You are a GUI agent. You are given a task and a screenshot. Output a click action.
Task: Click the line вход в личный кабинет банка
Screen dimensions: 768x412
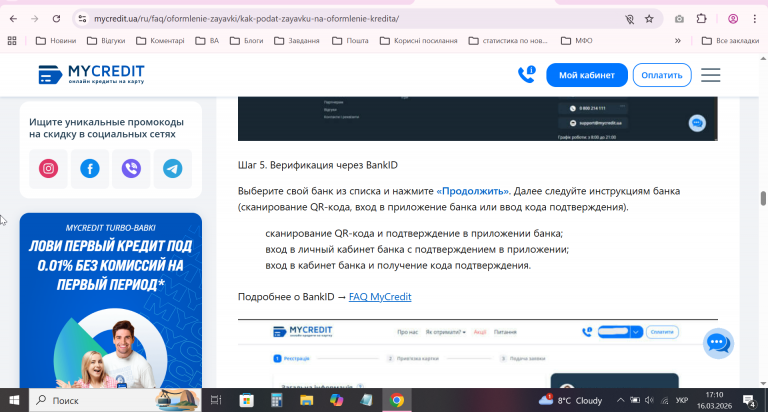[x=417, y=249]
